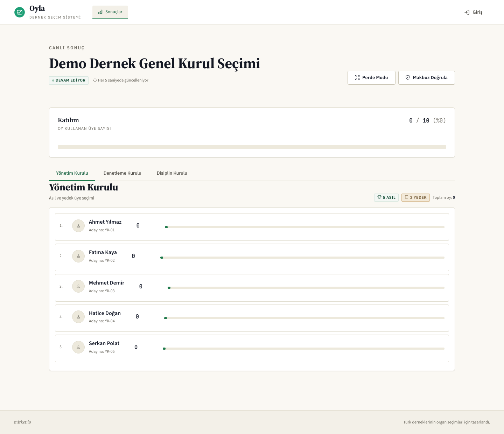Screen dimensions: 504x434
Task: Click the refresh icon beside update interval text
Action: coord(95,80)
